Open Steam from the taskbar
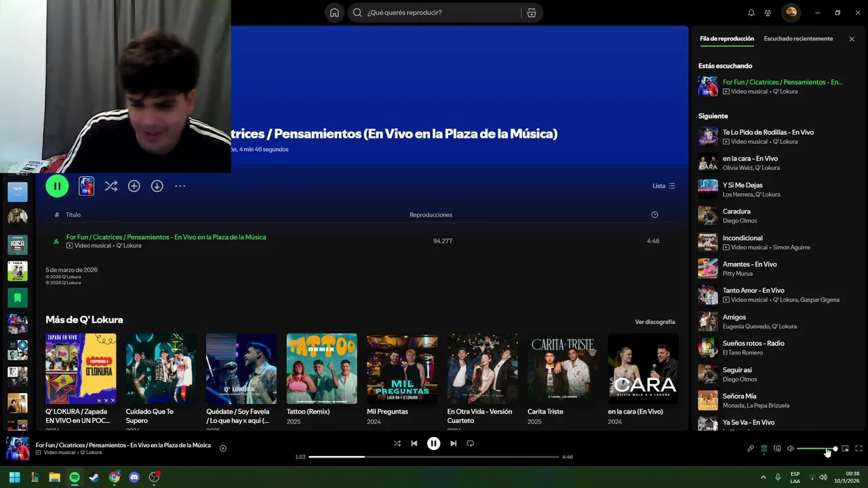 coord(94,477)
